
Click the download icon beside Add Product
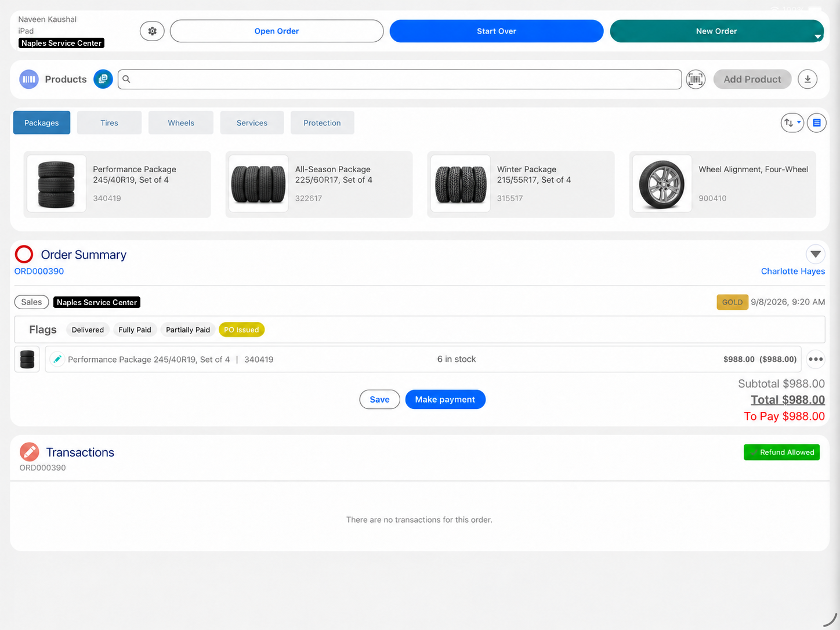[808, 79]
